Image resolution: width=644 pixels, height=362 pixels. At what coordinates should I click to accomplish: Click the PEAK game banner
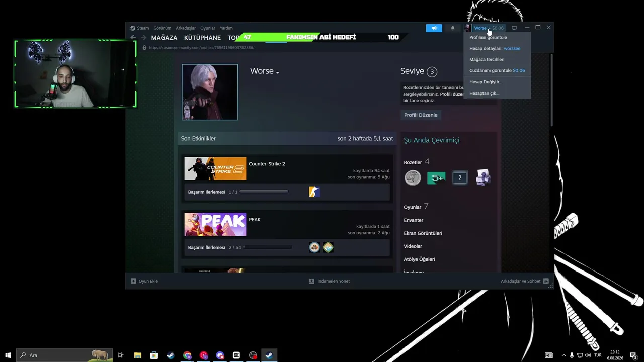point(215,225)
